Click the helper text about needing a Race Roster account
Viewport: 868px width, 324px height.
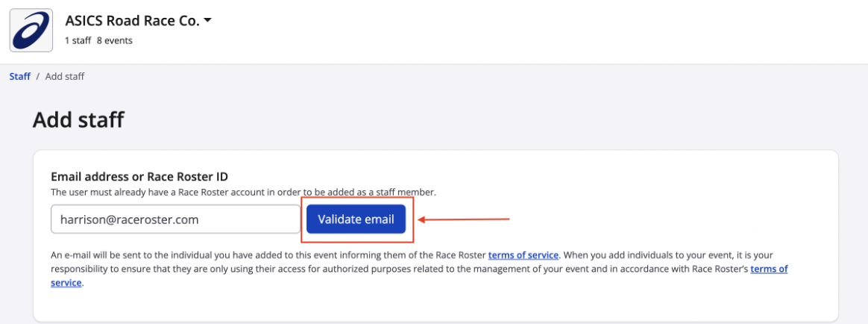point(243,192)
